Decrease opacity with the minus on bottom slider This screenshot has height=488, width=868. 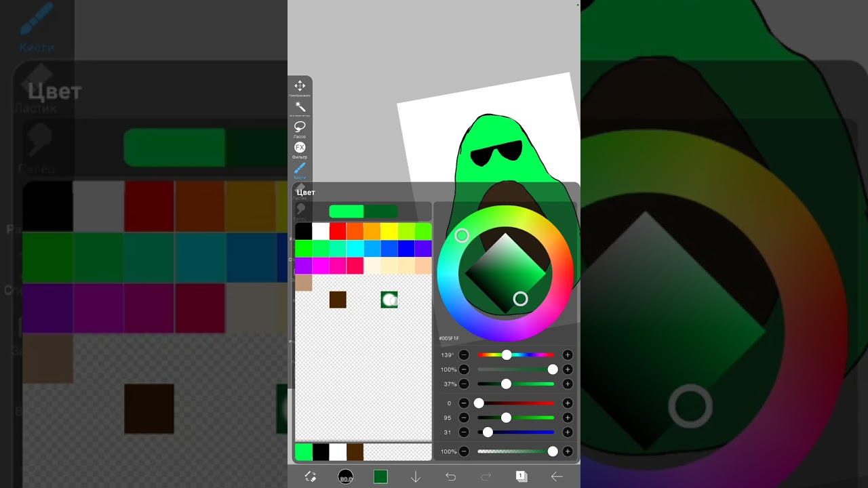point(464,451)
